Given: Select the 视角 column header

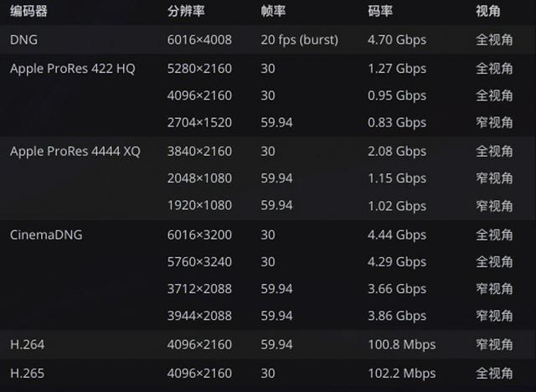Looking at the screenshot, I should click(x=488, y=12).
